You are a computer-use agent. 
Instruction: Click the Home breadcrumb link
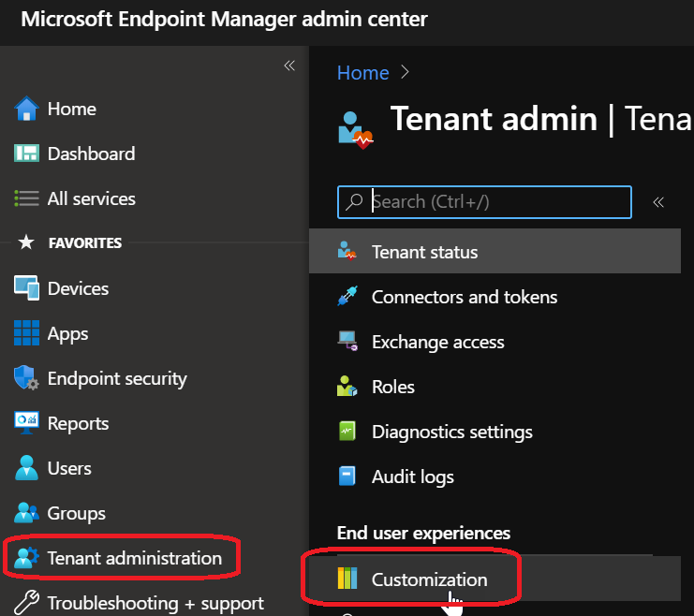click(x=362, y=72)
